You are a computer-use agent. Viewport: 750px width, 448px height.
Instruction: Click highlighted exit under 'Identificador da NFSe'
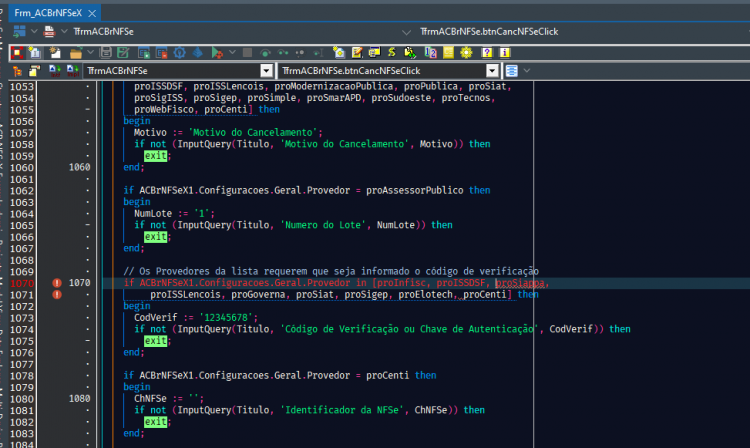pyautogui.click(x=155, y=422)
